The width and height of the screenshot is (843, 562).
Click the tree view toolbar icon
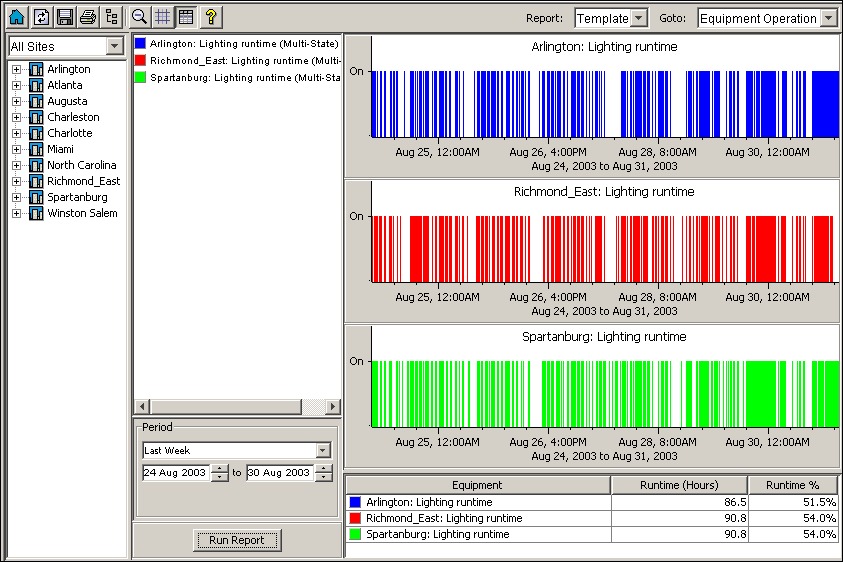click(112, 17)
